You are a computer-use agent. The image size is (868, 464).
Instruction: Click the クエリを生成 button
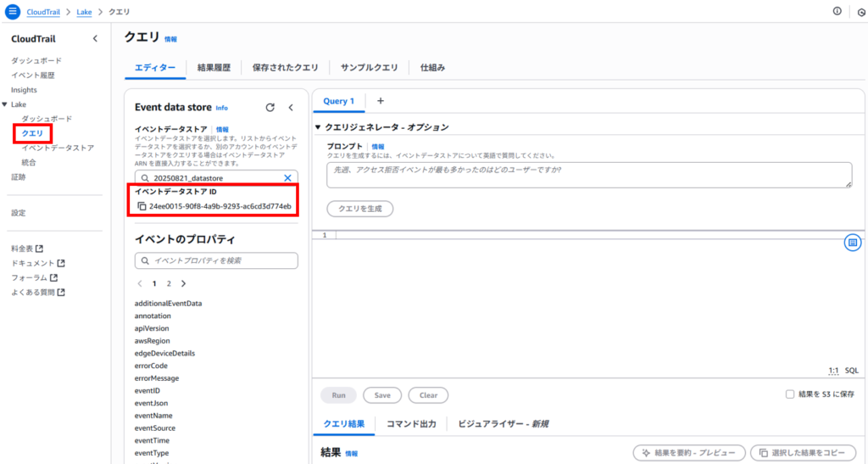click(359, 209)
